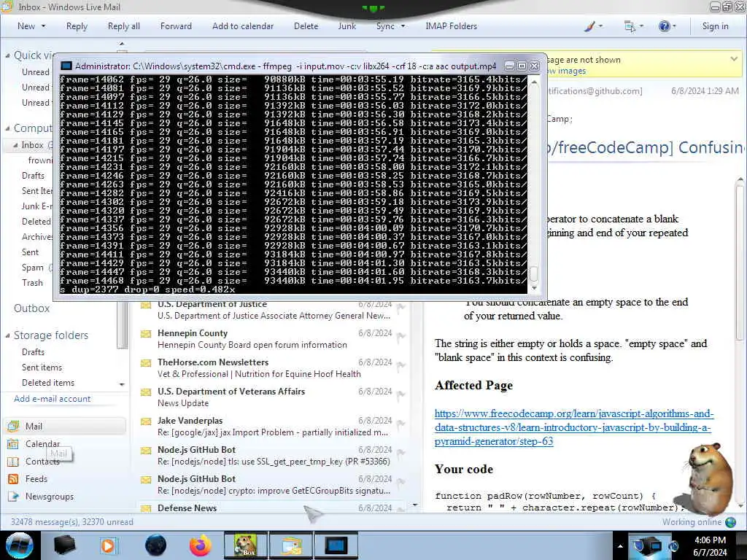This screenshot has width=747, height=560.
Task: Click Junk in the toolbar
Action: click(x=347, y=26)
